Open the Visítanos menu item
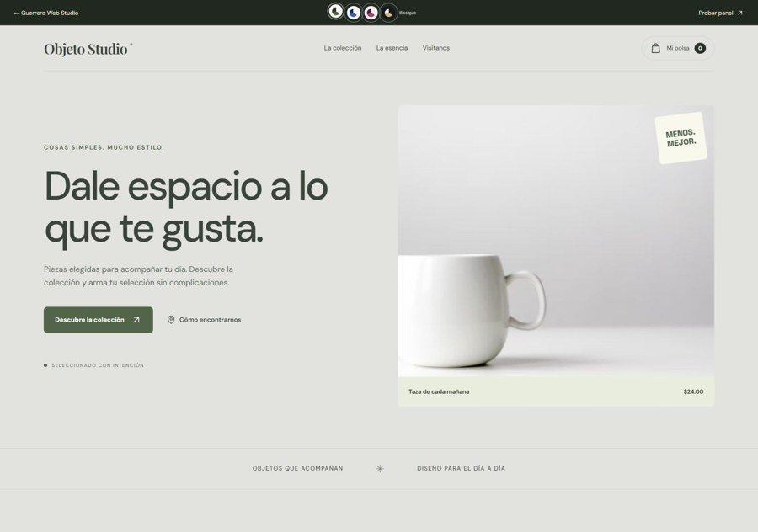This screenshot has height=532, width=758. (x=436, y=48)
